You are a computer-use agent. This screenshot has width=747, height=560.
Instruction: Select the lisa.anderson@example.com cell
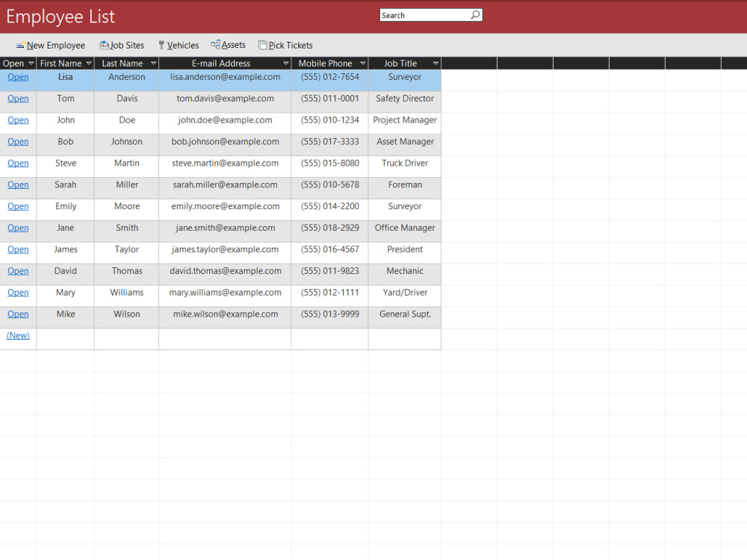pos(225,81)
